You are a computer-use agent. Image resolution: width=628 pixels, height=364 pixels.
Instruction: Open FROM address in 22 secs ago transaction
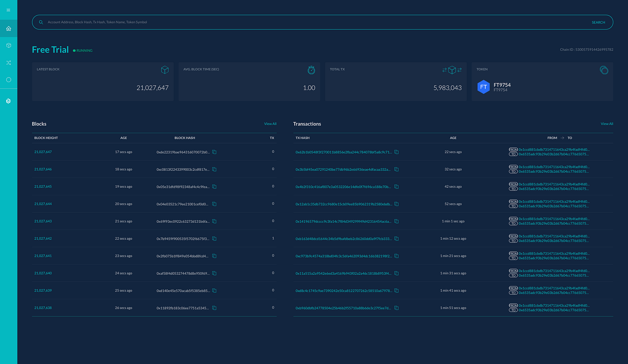point(554,149)
